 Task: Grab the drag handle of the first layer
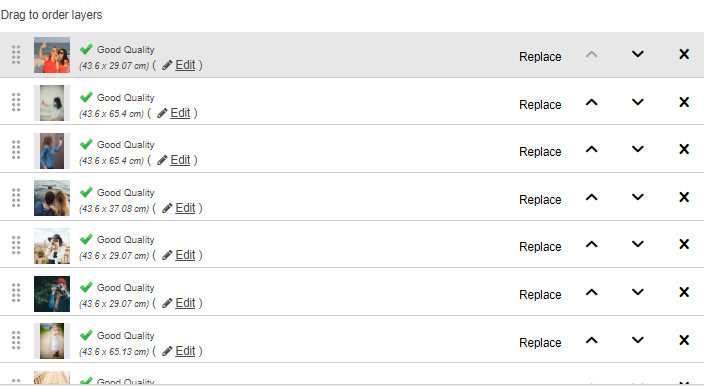(16, 55)
